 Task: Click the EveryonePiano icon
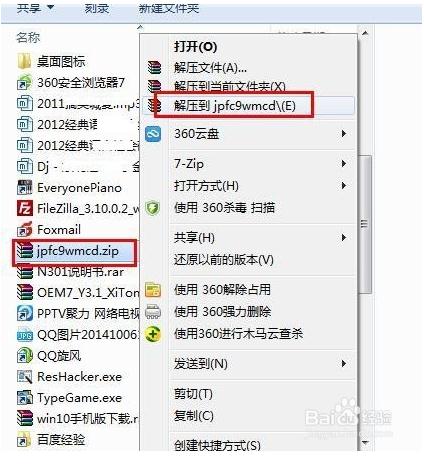click(25, 188)
